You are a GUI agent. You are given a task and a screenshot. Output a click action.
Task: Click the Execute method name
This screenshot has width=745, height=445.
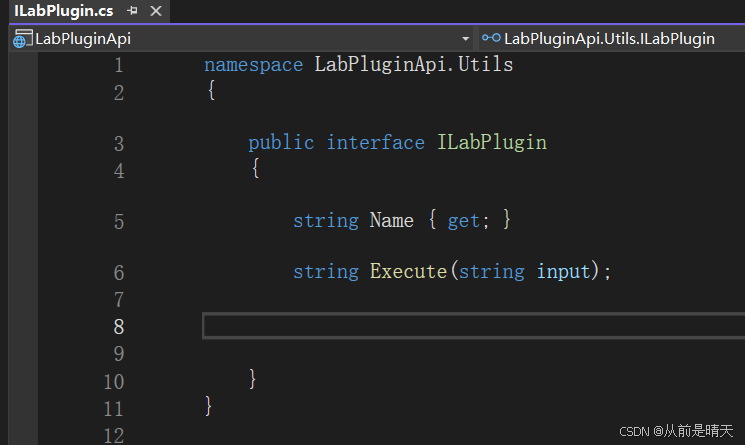(408, 271)
